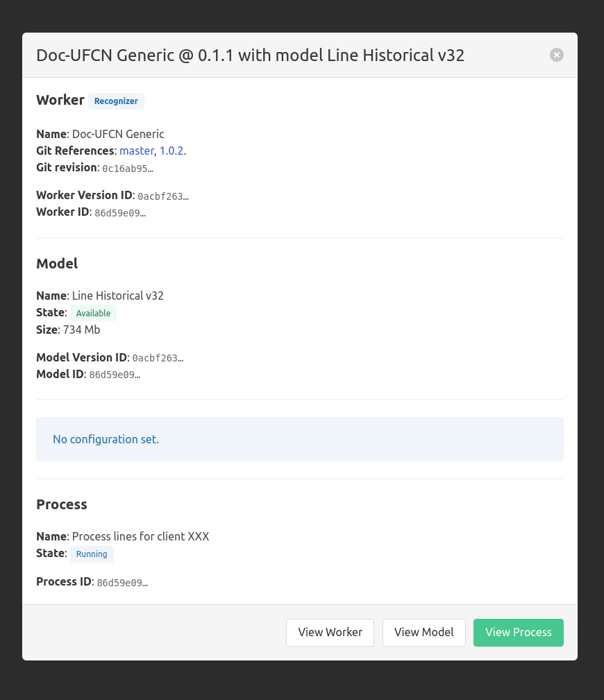Click the Running state badge
The height and width of the screenshot is (700, 604).
click(x=92, y=554)
